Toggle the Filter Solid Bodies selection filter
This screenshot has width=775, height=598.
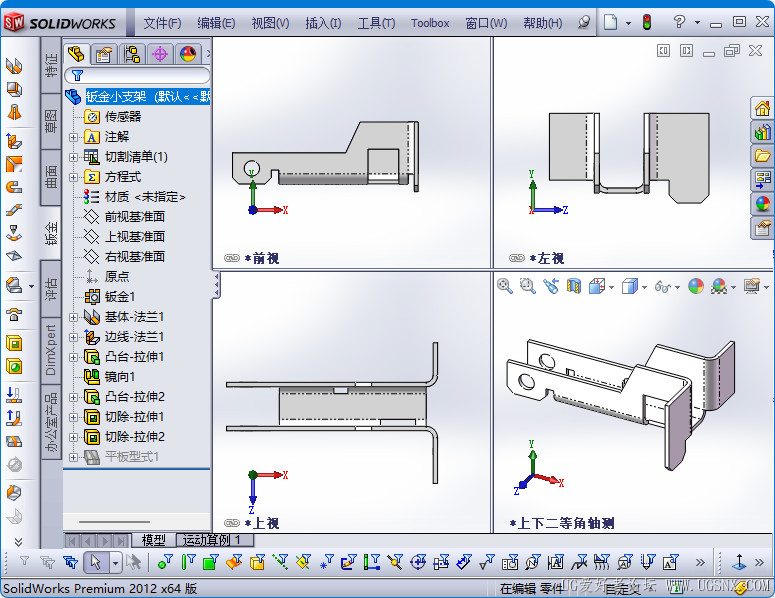tap(258, 562)
